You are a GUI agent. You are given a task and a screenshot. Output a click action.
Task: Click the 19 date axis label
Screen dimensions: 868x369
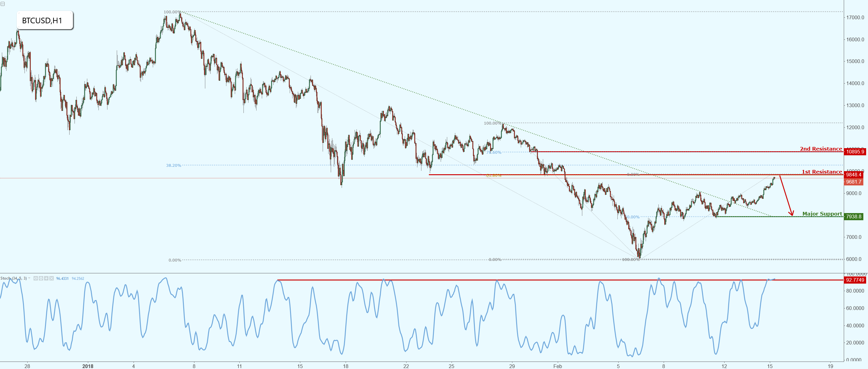tap(831, 366)
